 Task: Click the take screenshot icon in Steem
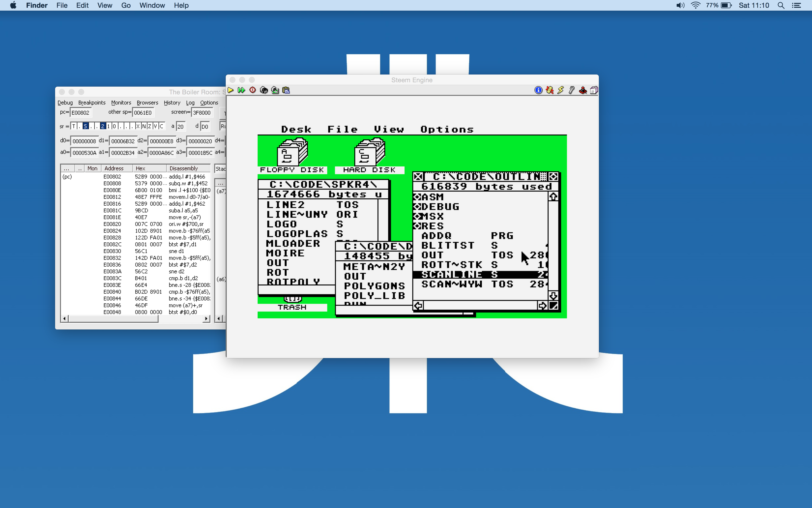tap(275, 90)
